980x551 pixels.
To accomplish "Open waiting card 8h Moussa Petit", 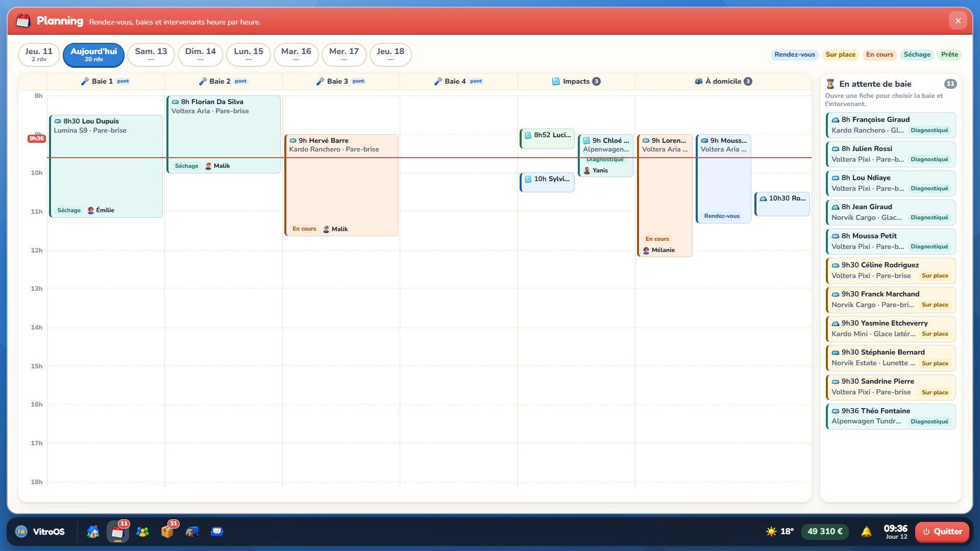I will (891, 241).
